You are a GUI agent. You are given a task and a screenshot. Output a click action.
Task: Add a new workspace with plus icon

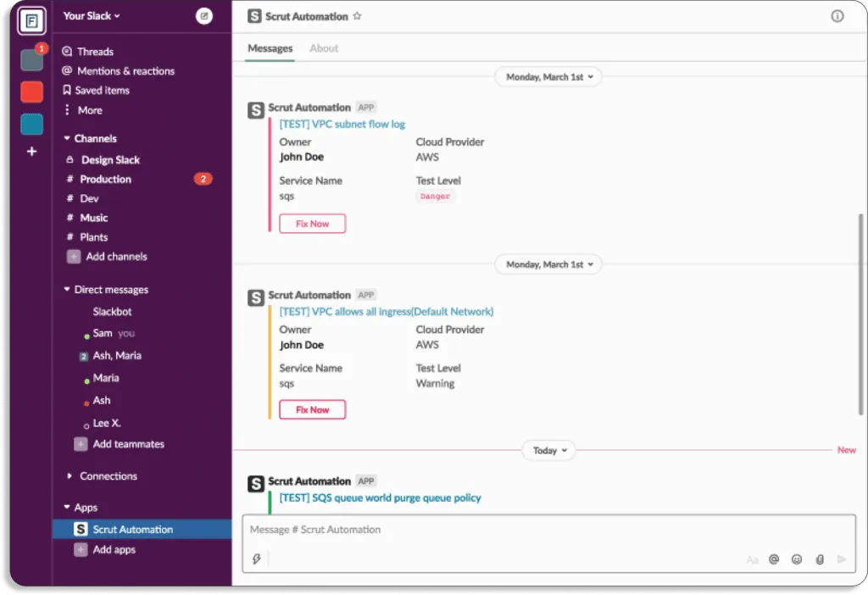point(31,151)
